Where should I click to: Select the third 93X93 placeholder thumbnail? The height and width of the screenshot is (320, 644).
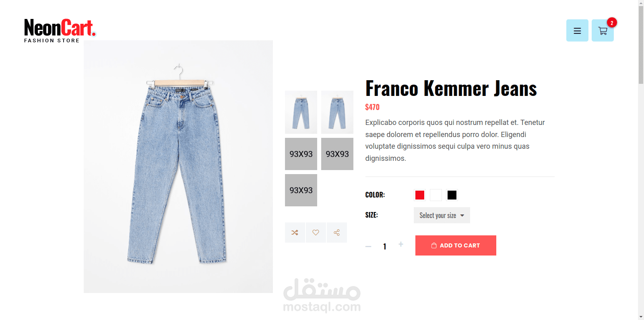coord(301,190)
